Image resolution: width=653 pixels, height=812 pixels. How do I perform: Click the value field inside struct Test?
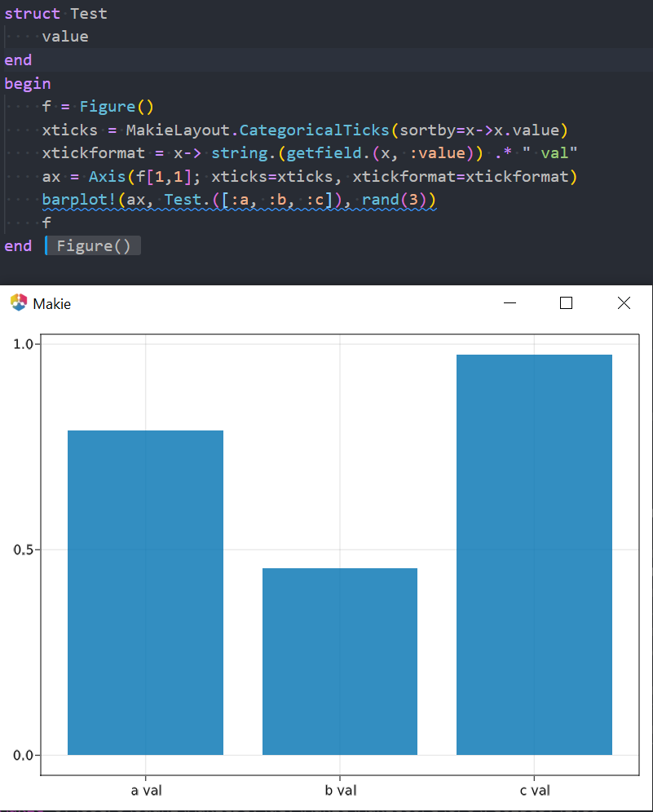coord(64,36)
